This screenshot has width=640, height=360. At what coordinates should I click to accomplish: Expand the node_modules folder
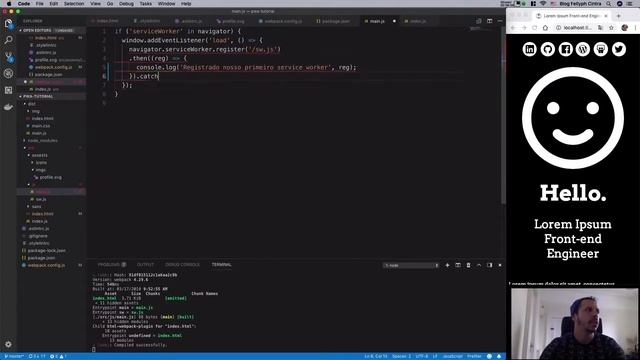[x=42, y=141]
